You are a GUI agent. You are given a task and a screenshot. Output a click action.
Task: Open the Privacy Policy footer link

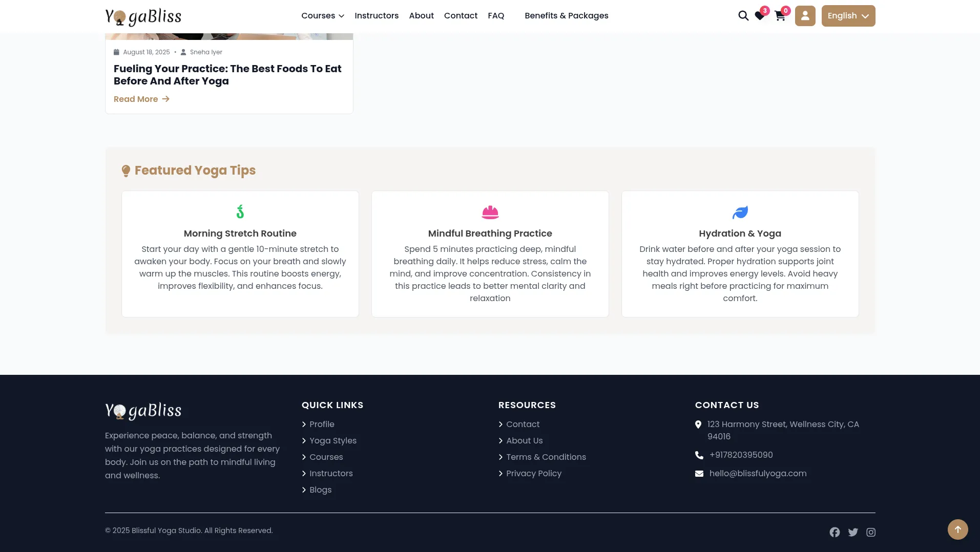point(533,474)
